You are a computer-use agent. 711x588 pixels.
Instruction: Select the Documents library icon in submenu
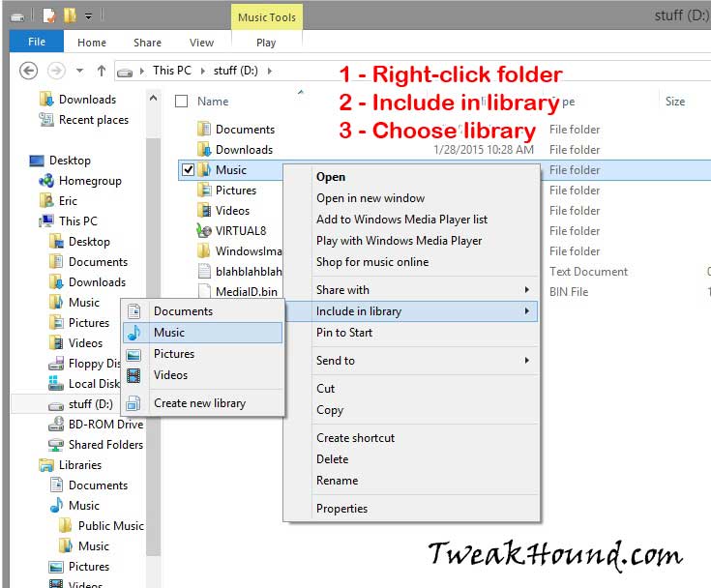click(x=134, y=311)
